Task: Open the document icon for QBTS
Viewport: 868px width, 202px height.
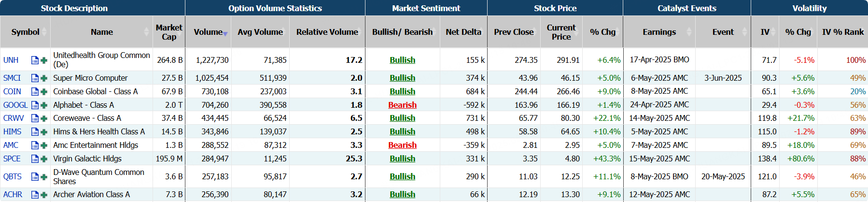Action: pyautogui.click(x=35, y=177)
